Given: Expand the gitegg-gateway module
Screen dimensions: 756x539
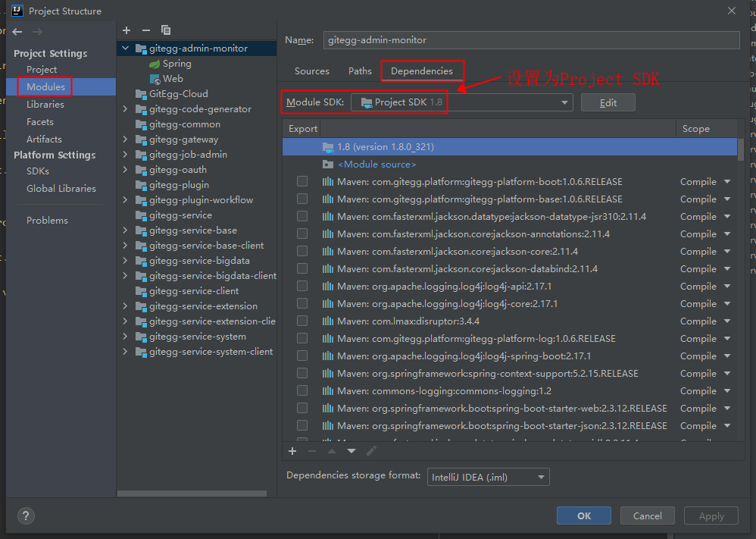Looking at the screenshot, I should [125, 139].
